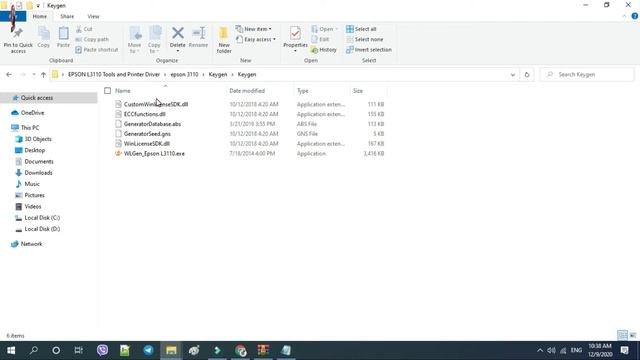Open recent locations dropdown arrow
Viewport: 640px width, 360px height.
click(x=33, y=75)
